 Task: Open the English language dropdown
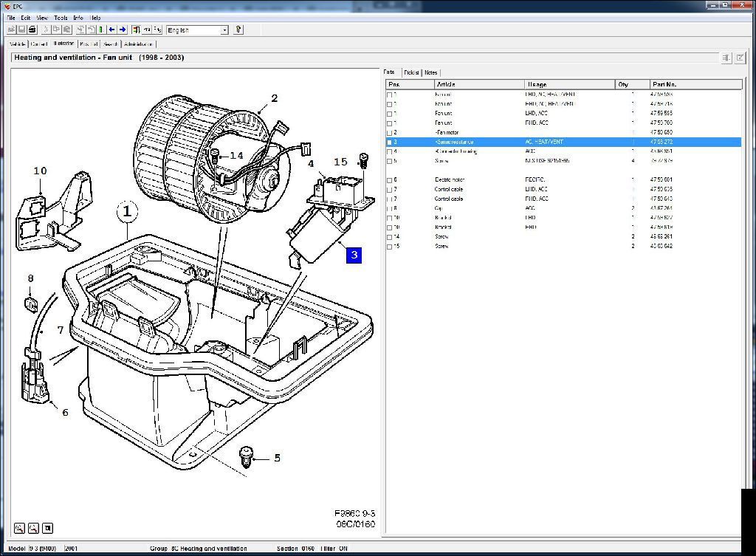tap(224, 30)
